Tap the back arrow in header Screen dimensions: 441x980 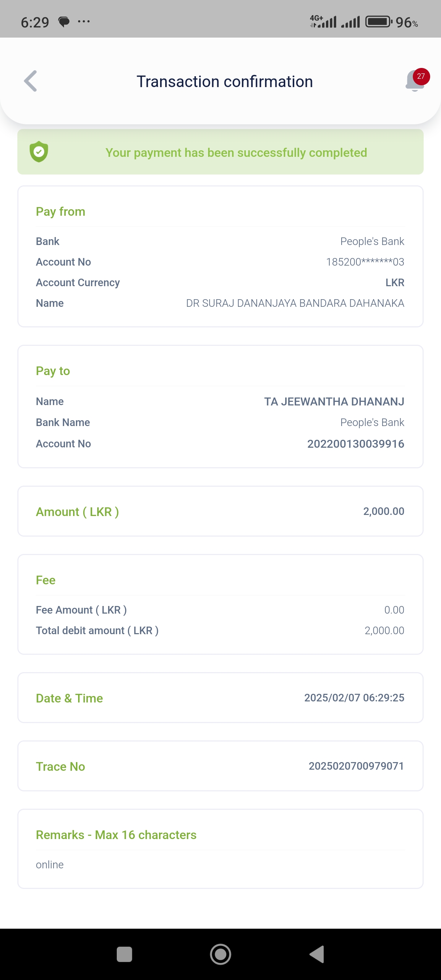(x=30, y=81)
